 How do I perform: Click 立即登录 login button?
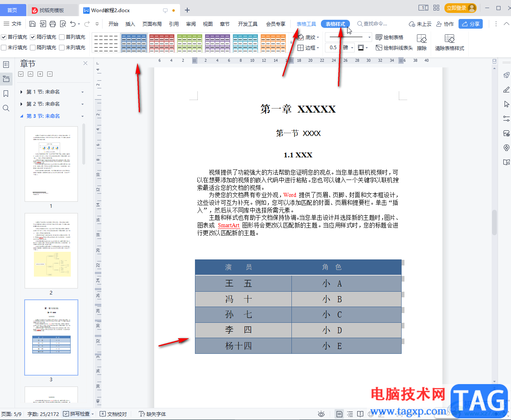pos(460,8)
